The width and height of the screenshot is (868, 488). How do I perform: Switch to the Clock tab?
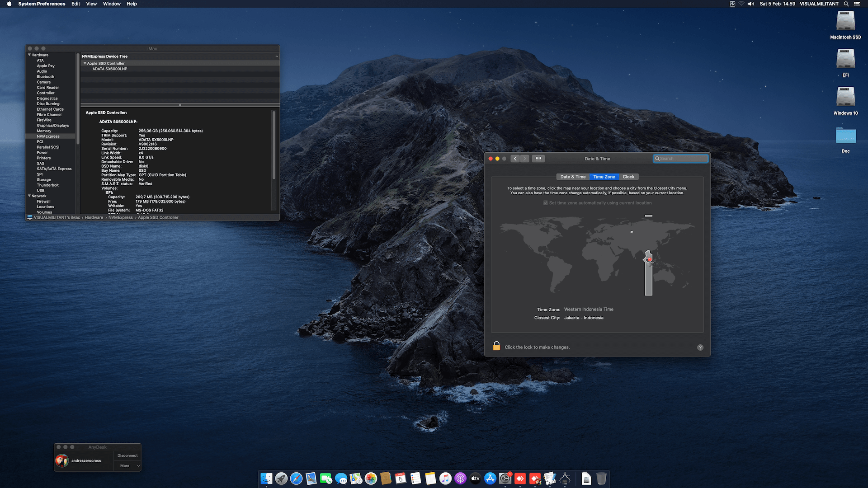coord(628,177)
